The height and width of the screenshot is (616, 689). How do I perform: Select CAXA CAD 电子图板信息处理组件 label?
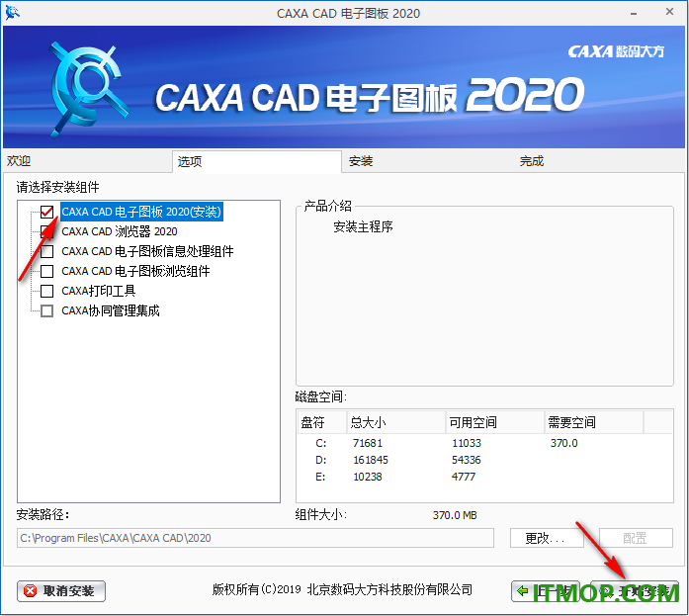click(147, 251)
